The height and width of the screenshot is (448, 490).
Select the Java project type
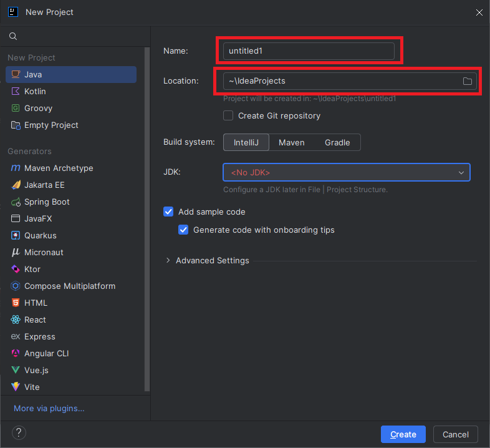71,74
